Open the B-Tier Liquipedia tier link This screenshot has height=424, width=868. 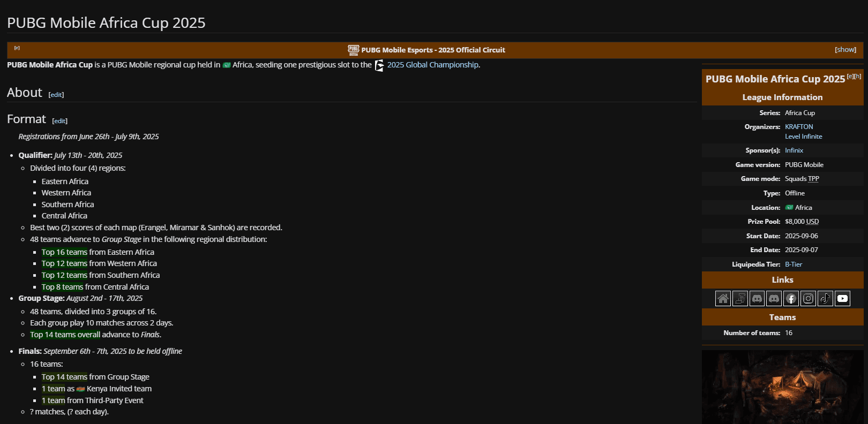click(794, 264)
